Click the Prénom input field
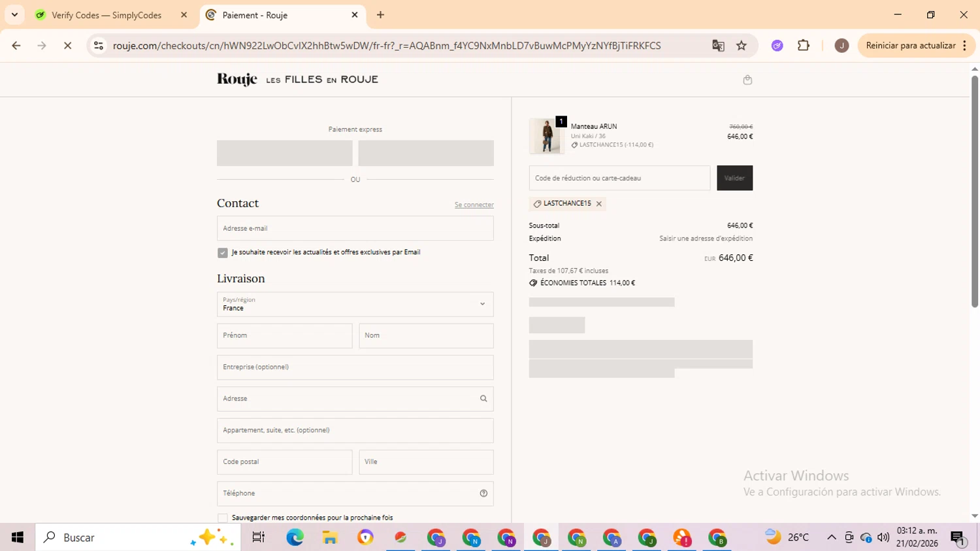This screenshot has width=980, height=551. tap(285, 336)
